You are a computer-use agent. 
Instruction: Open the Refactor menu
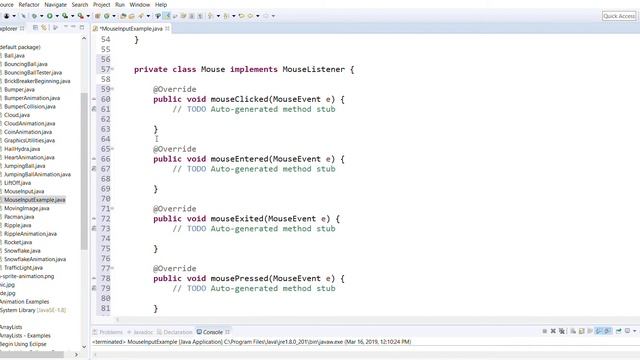[x=29, y=4]
